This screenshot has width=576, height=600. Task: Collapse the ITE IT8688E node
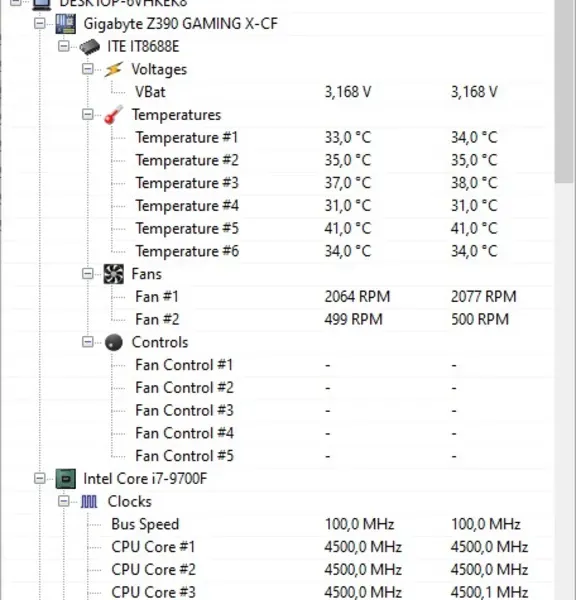tap(64, 46)
